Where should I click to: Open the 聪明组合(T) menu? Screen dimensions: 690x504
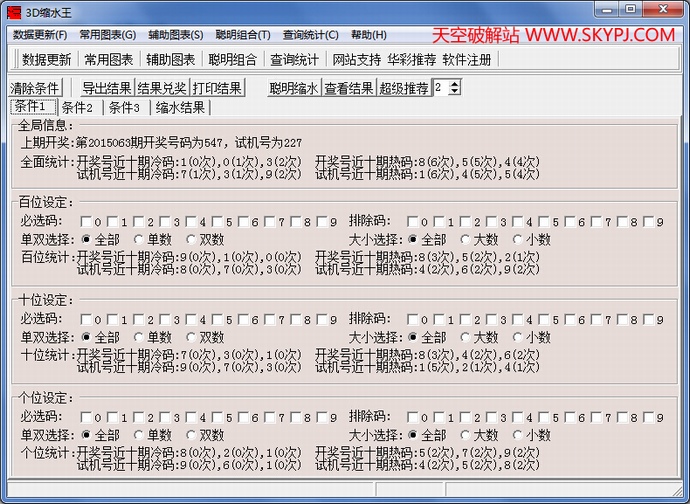tap(242, 34)
